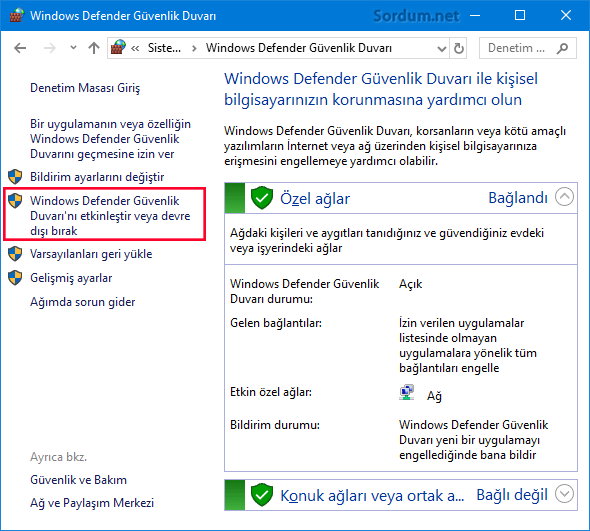This screenshot has width=590, height=531.
Task: Click 'Konuk ağları veya ortak a...' header
Action: click(x=372, y=496)
